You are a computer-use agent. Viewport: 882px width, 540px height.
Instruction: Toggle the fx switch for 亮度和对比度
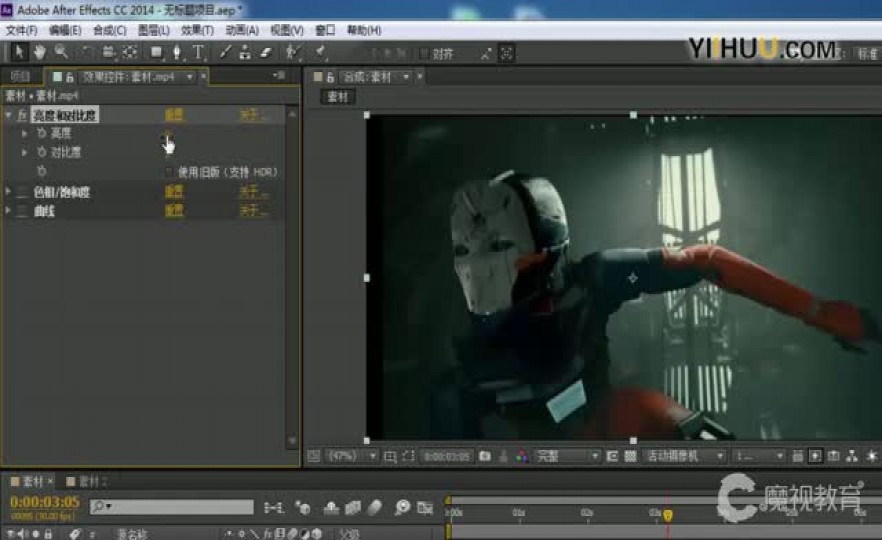[22, 115]
